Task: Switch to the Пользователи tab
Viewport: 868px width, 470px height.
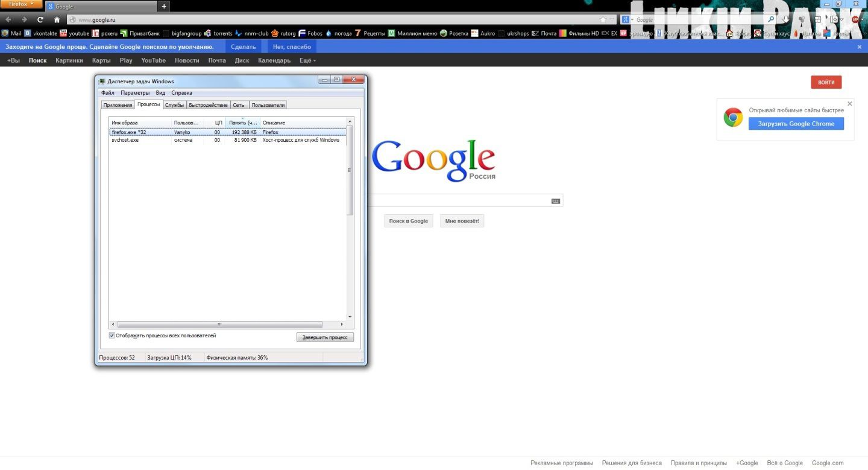Action: 268,105
